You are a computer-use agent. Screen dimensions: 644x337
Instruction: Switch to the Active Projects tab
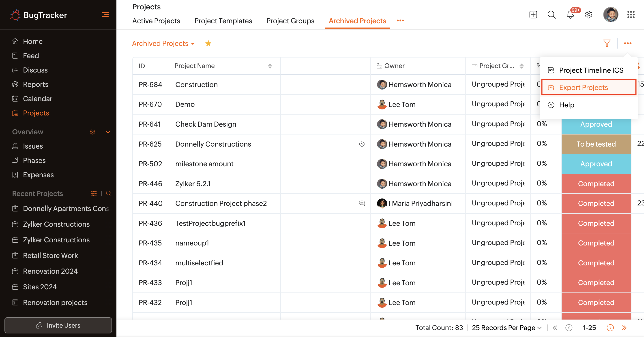156,21
